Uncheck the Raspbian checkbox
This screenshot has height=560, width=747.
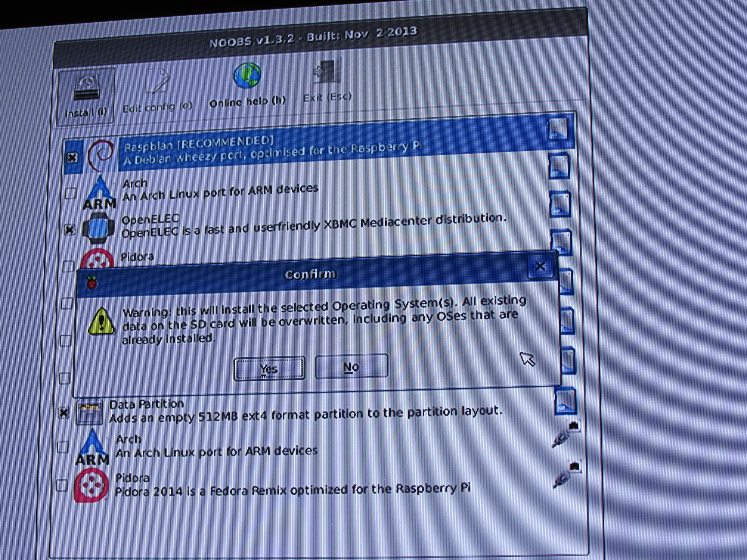[x=72, y=158]
